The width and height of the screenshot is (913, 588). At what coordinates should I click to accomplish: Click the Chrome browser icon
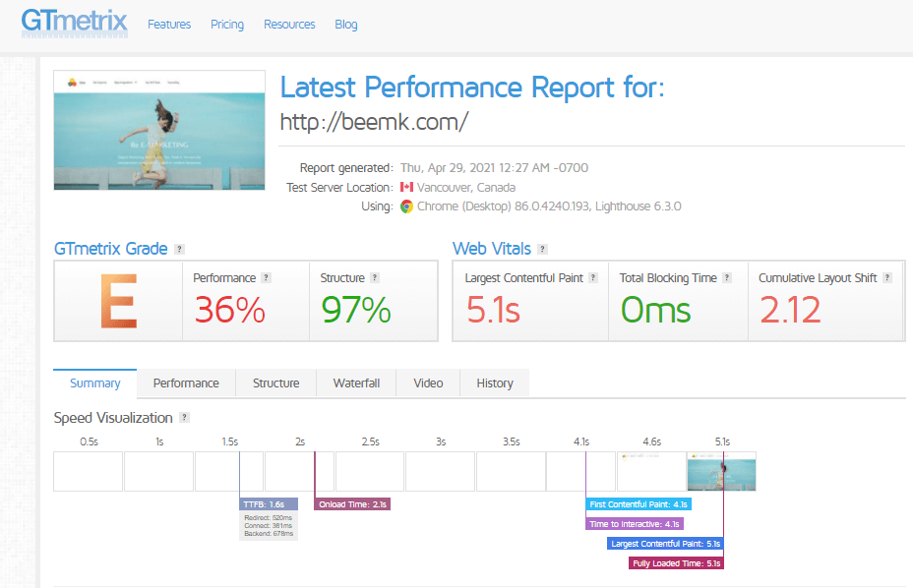[406, 206]
